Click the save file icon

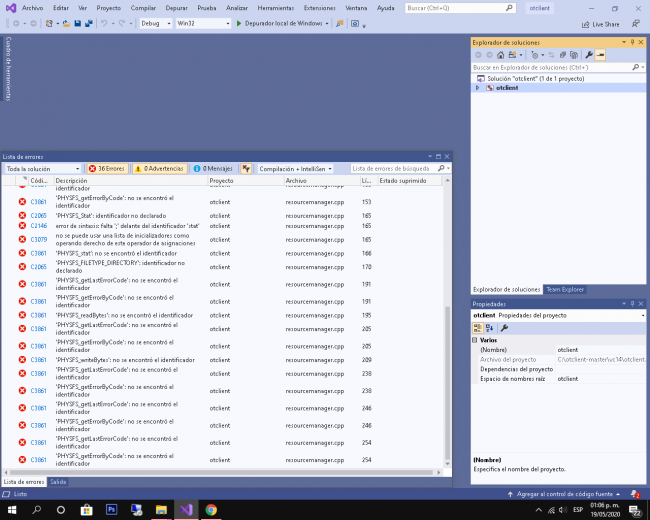78,24
